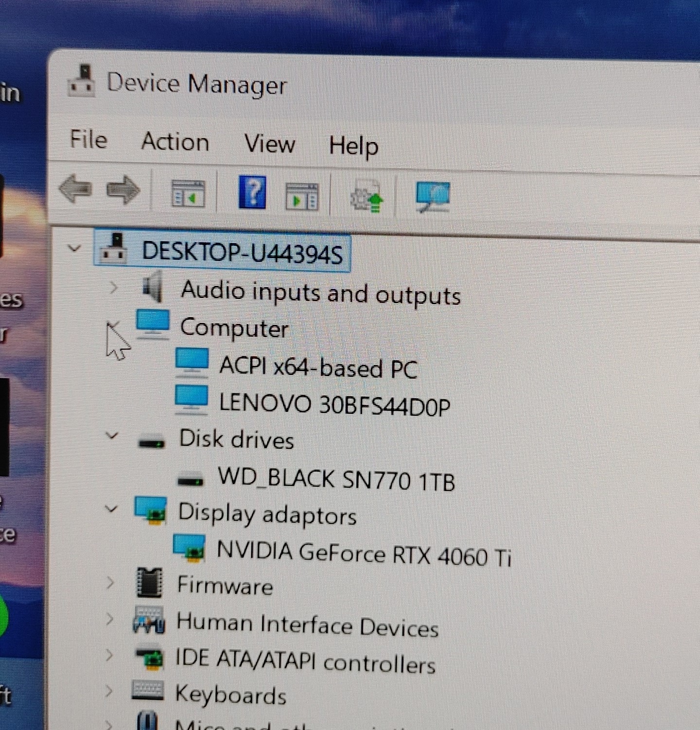700x730 pixels.
Task: Collapse the Display adaptors category
Action: click(x=111, y=509)
